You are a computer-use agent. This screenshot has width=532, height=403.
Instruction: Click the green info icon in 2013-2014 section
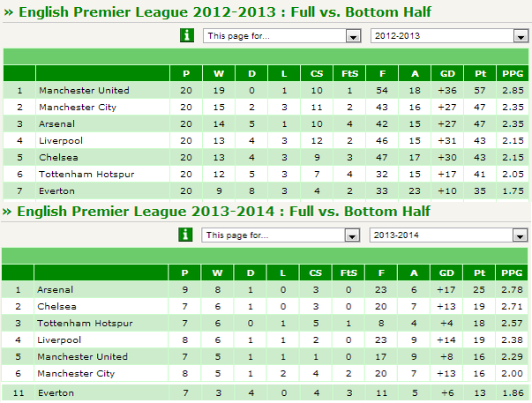(x=185, y=235)
